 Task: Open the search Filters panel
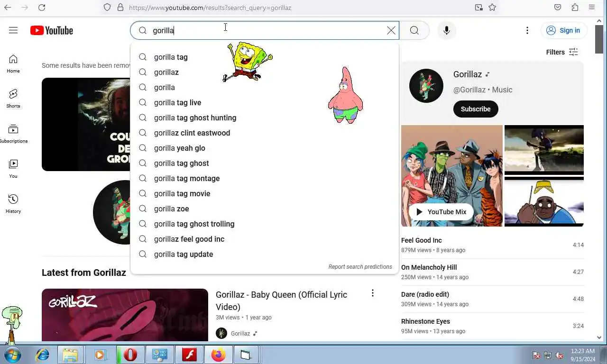562,52
